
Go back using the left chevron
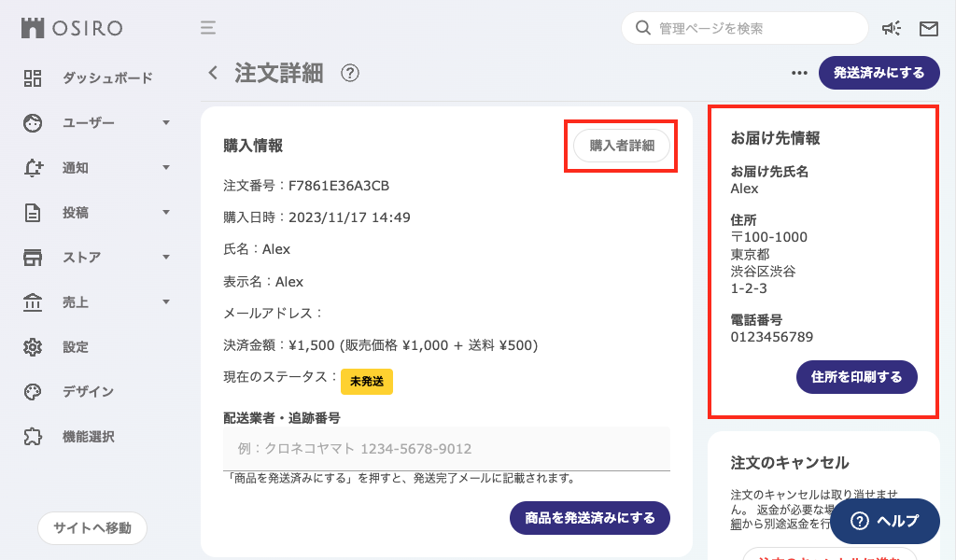pos(213,73)
